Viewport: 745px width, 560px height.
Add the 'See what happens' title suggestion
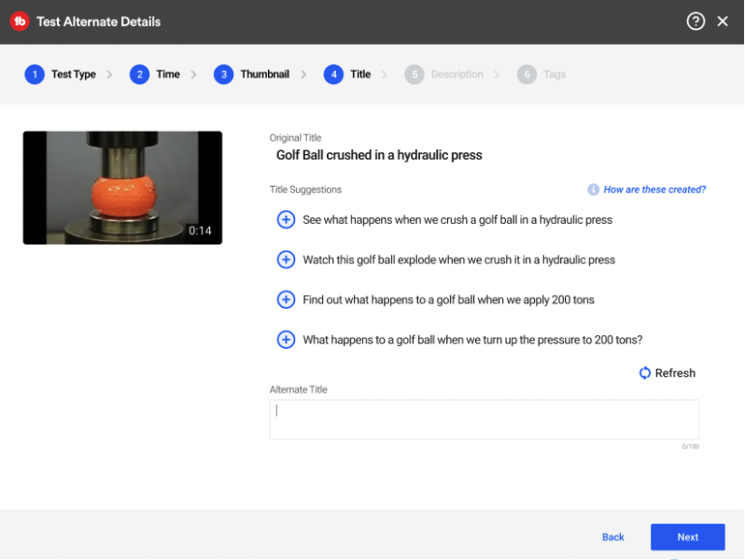(287, 220)
